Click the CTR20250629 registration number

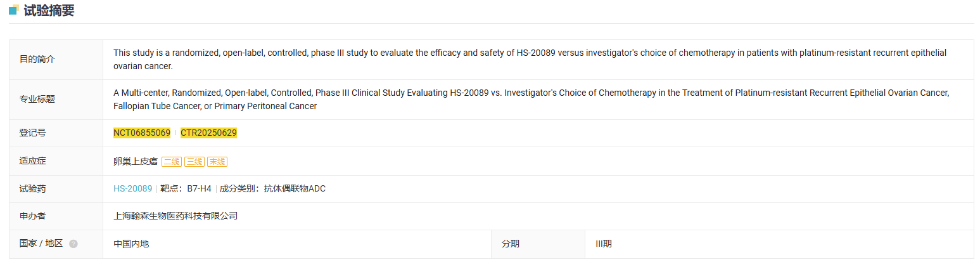coord(208,133)
